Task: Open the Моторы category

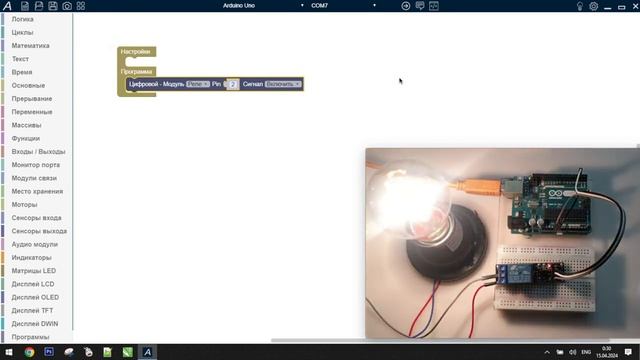Action: 24,204
